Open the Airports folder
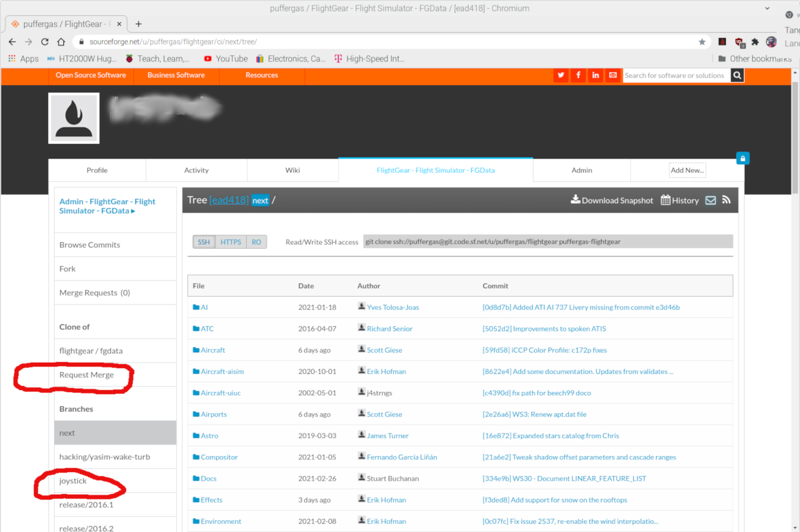 click(x=209, y=414)
